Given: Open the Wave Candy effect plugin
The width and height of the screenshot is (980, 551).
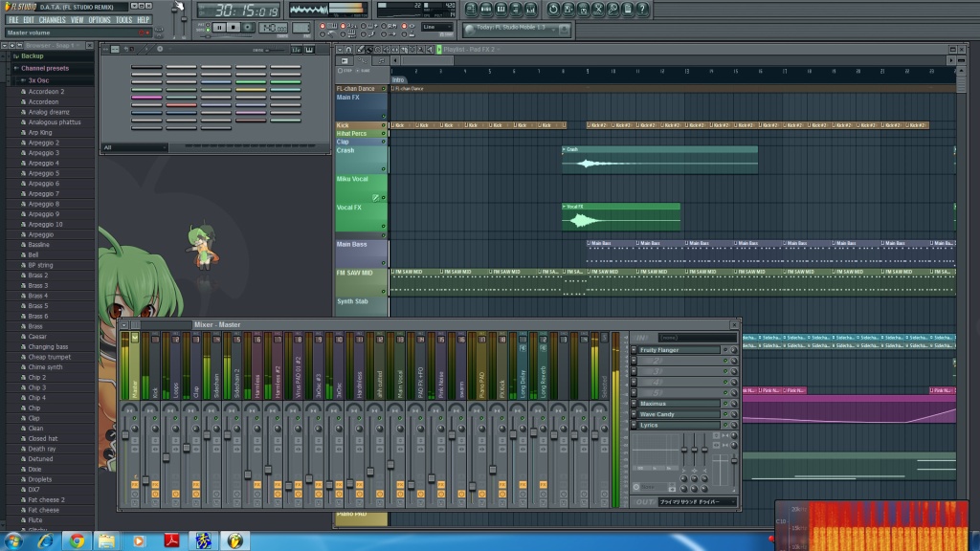Looking at the screenshot, I should click(679, 414).
